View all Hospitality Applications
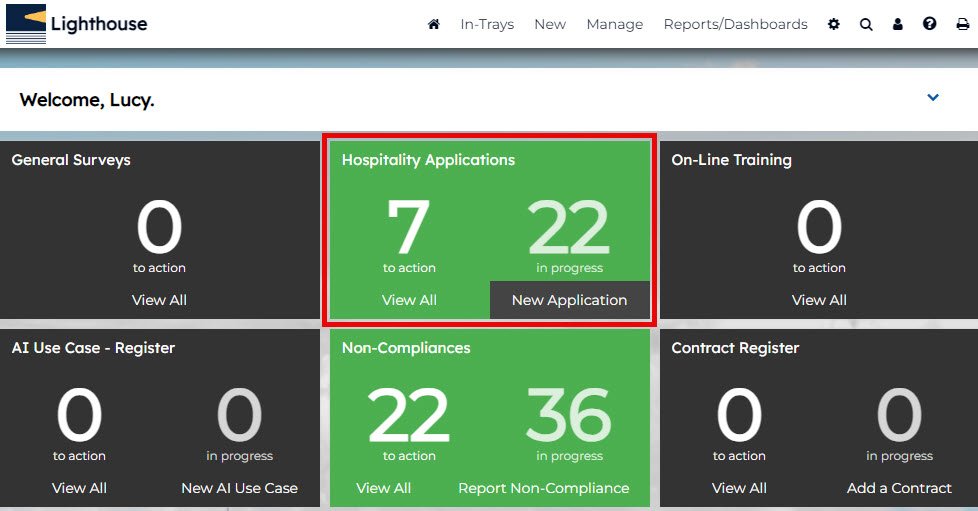The width and height of the screenshot is (978, 511). pyautogui.click(x=409, y=300)
